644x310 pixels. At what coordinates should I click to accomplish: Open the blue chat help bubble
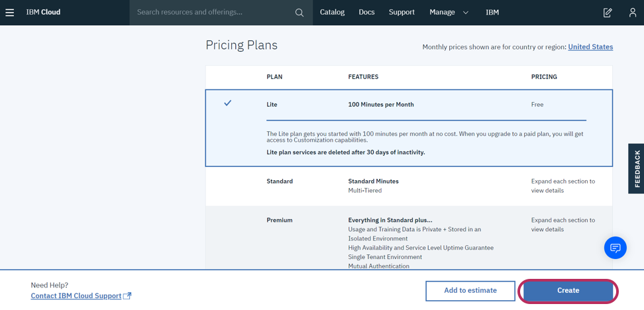(616, 248)
